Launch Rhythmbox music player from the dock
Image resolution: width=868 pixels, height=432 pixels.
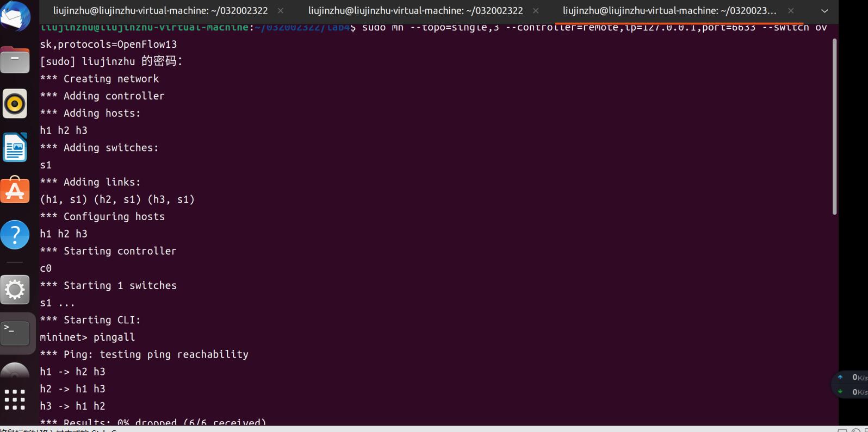tap(15, 103)
